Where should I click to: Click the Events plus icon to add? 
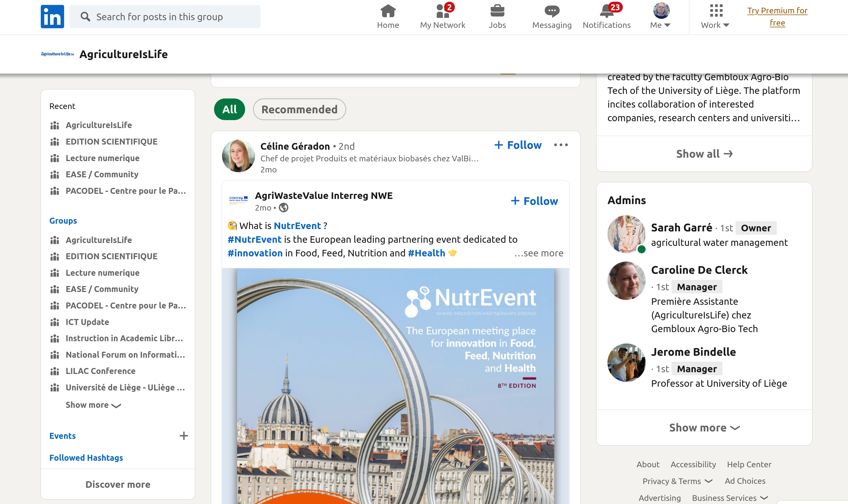pyautogui.click(x=184, y=436)
